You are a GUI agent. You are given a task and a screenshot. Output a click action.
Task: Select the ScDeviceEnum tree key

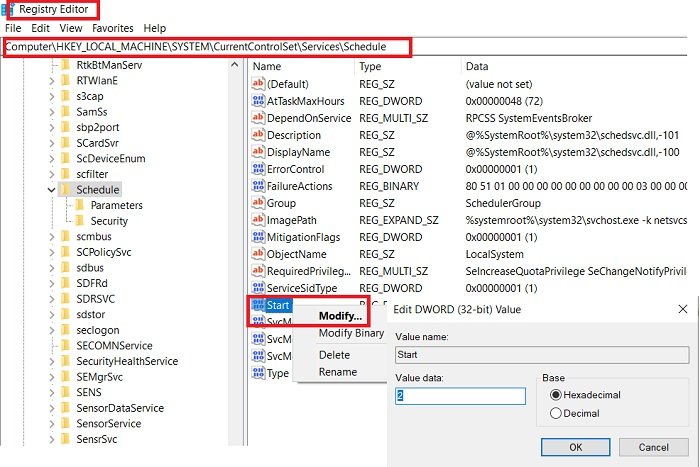111,158
